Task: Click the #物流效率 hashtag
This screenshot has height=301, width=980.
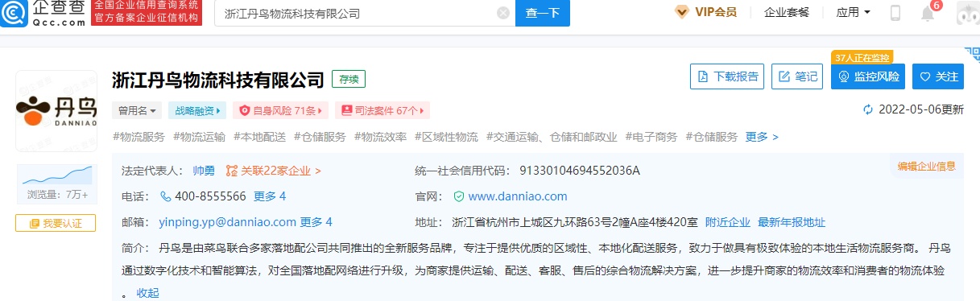Action: (381, 137)
